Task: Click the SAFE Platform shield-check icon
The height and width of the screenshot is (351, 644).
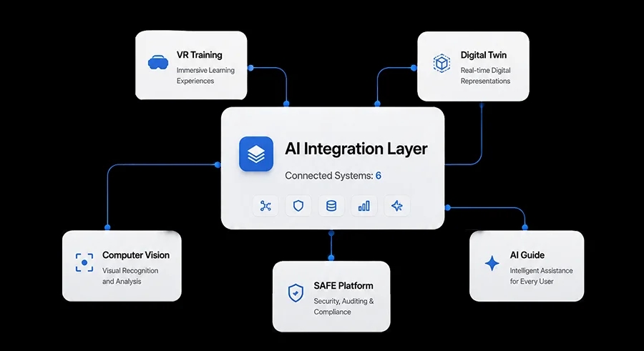Action: 296,292
